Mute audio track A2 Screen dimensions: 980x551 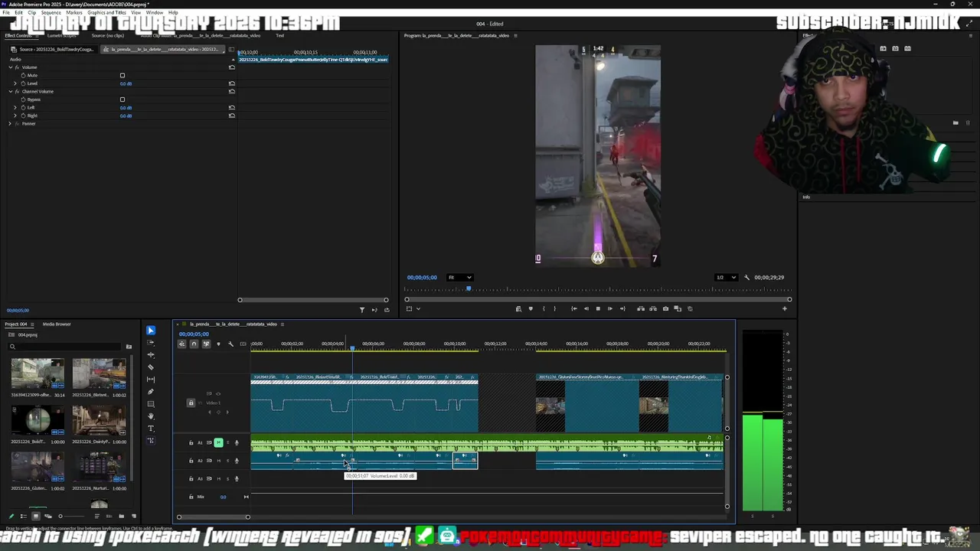(218, 461)
